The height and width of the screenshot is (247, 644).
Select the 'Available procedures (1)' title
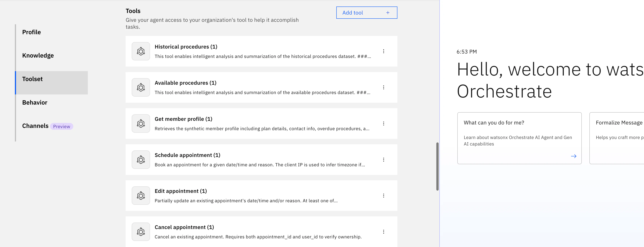[x=185, y=83]
